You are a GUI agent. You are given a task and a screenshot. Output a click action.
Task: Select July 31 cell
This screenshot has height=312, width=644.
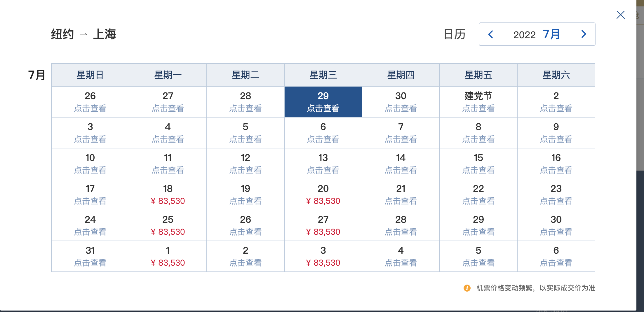pos(90,256)
